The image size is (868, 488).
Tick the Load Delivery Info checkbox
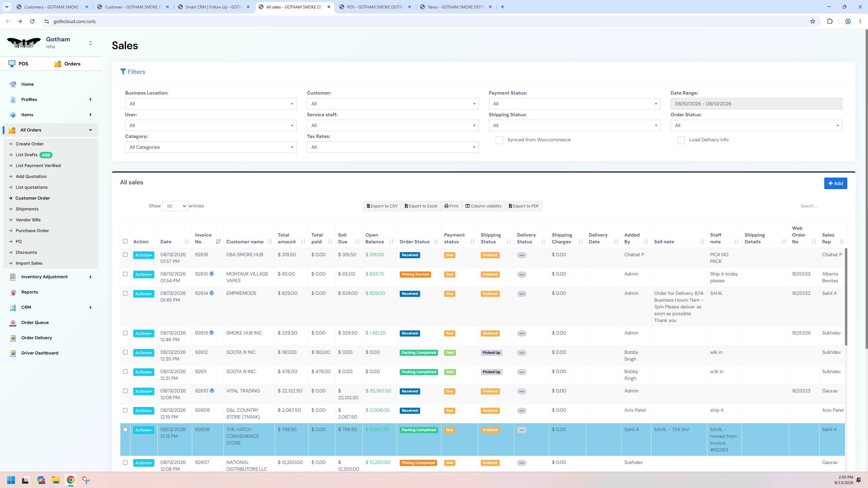pos(681,140)
